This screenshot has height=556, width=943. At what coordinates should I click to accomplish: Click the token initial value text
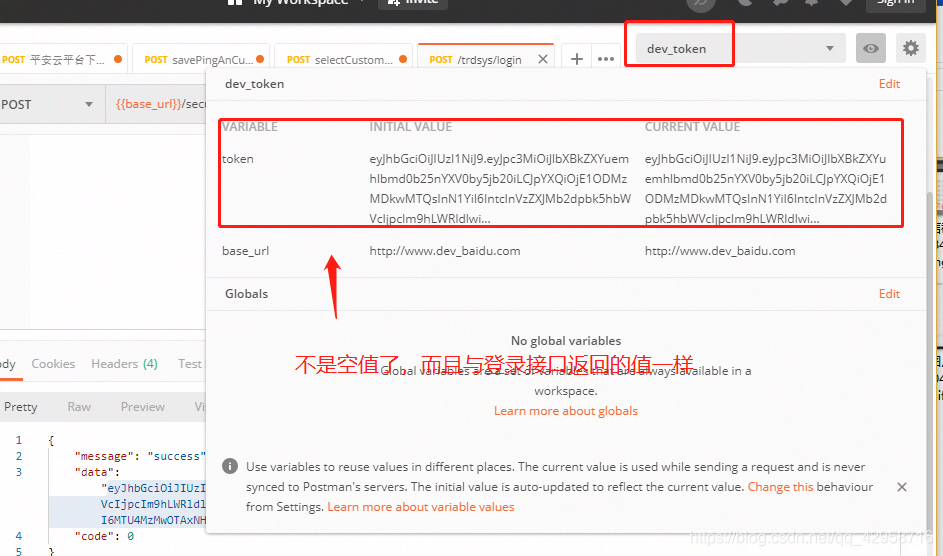500,188
